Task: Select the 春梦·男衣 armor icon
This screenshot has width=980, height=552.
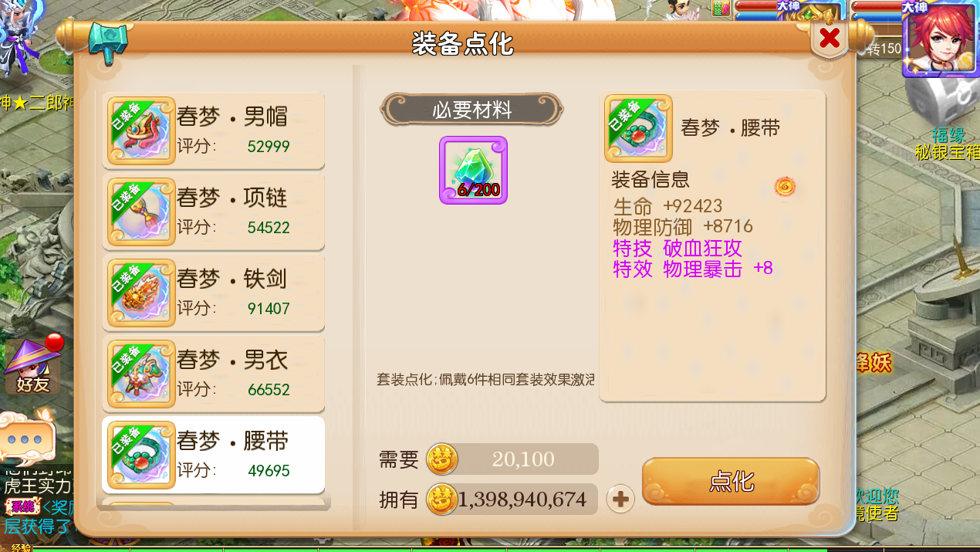Action: click(141, 374)
